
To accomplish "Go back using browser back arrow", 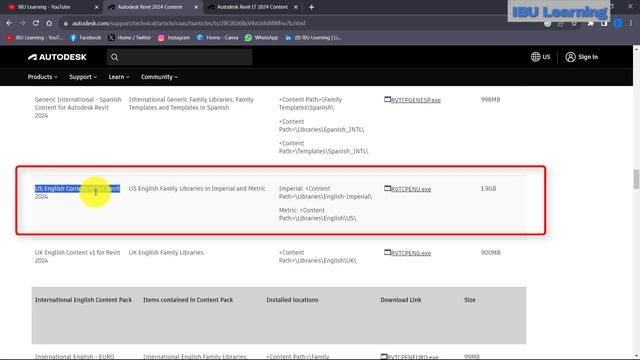I will [9, 23].
